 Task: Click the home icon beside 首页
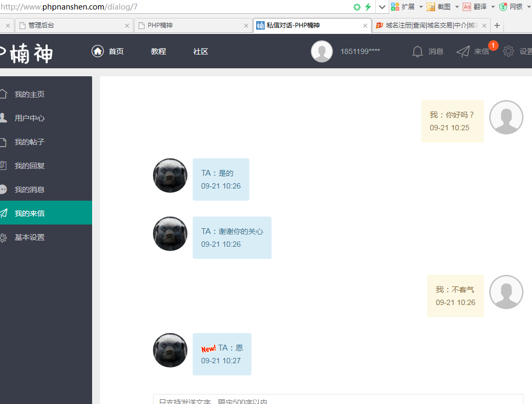98,51
